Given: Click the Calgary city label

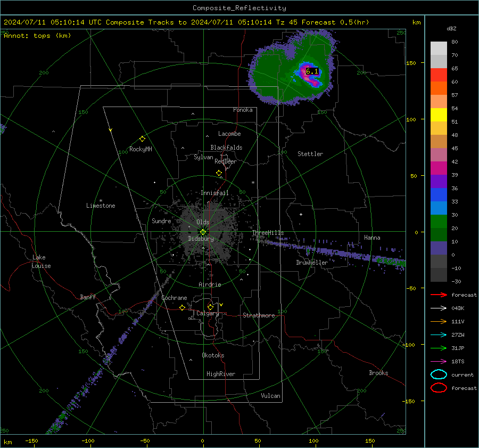Looking at the screenshot, I should [208, 313].
